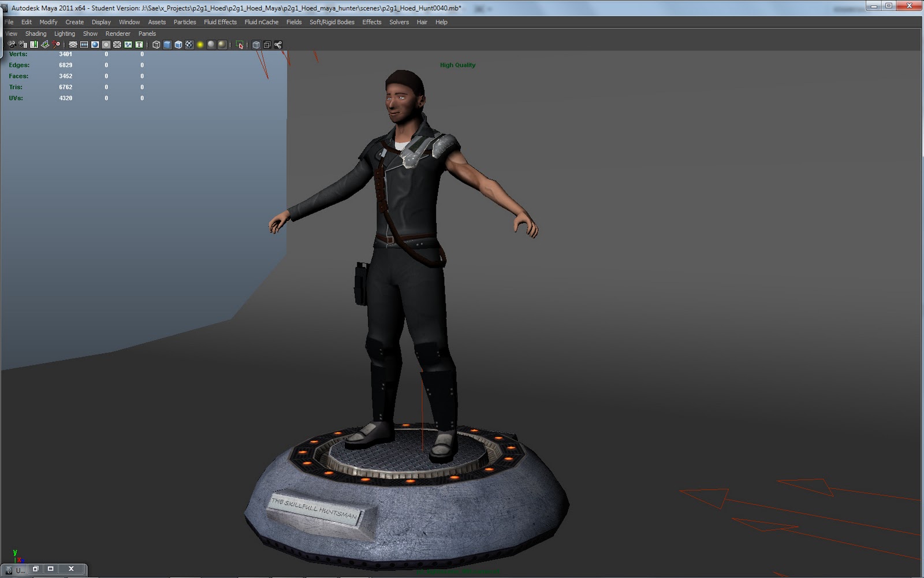Toggle the resolution gate display

click(95, 45)
